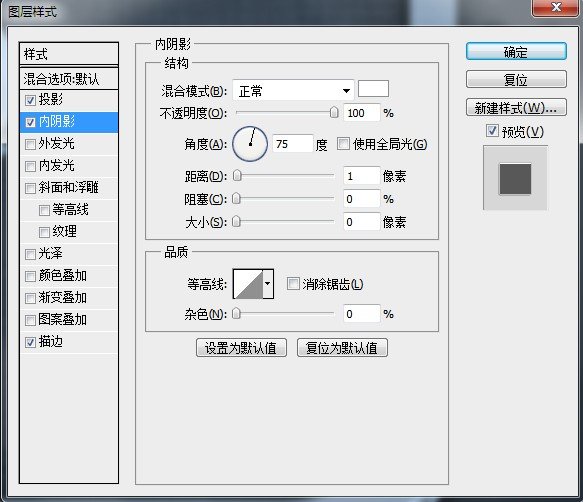The width and height of the screenshot is (583, 502).
Task: Select 混合选项:默认 blending options item
Action: [x=69, y=79]
